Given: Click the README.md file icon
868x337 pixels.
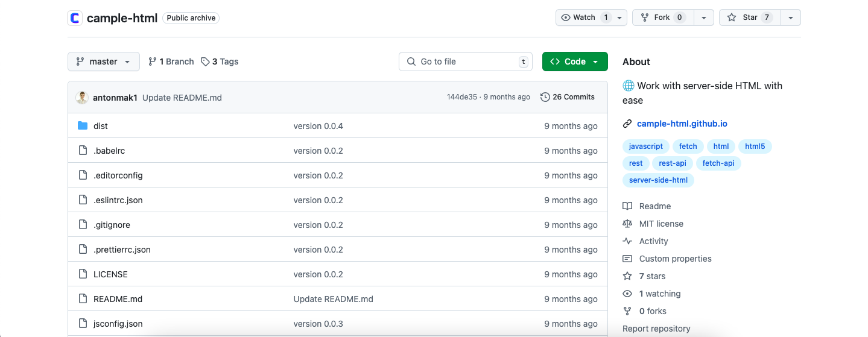Looking at the screenshot, I should point(83,299).
